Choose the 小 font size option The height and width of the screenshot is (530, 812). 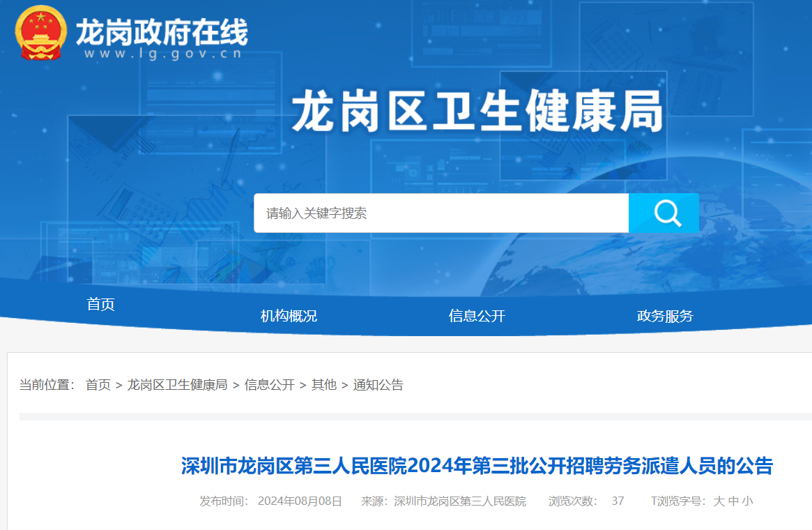point(747,501)
